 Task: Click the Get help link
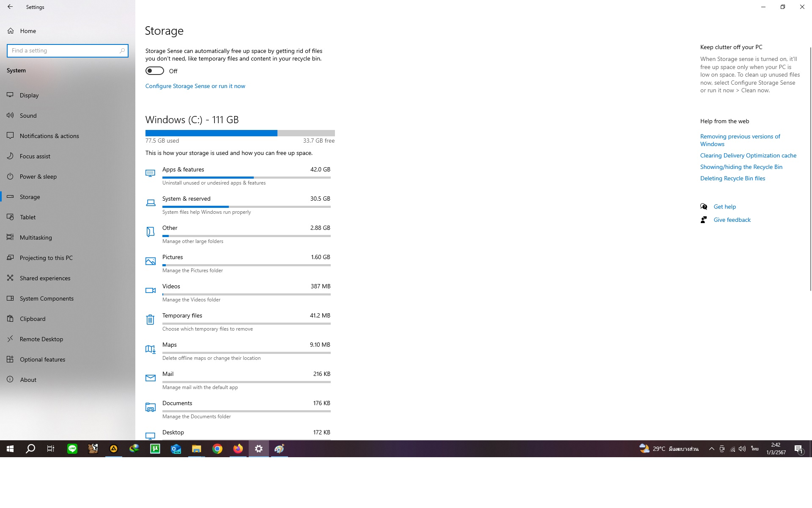[x=724, y=207]
